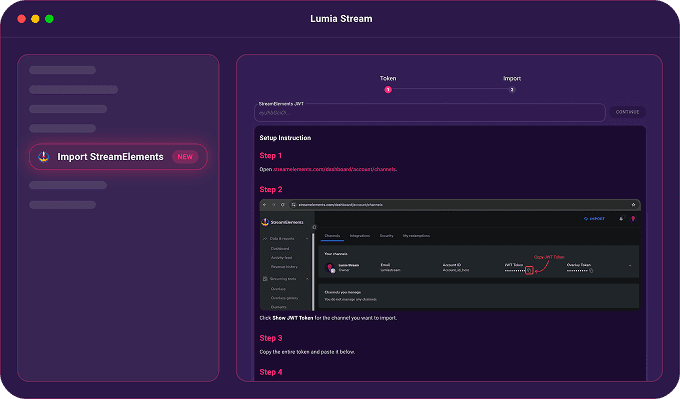680x399 pixels.
Task: Click the bookmark star in the screenshot's address bar
Action: pos(633,205)
